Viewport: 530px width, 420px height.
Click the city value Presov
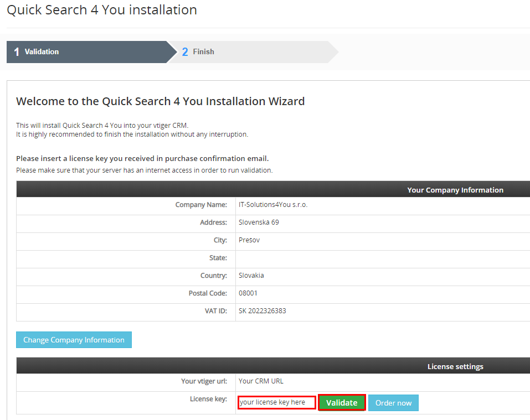click(249, 240)
